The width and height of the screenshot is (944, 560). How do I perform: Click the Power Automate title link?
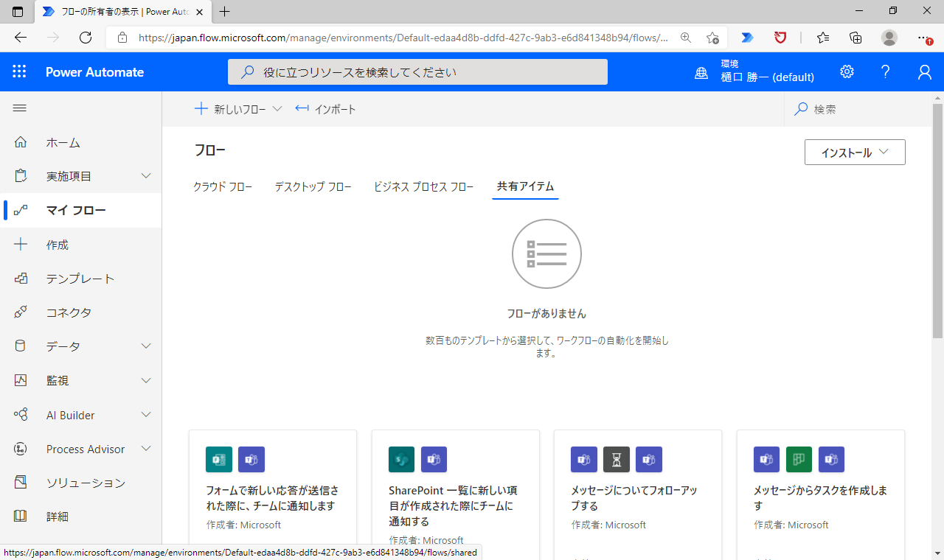pyautogui.click(x=94, y=71)
